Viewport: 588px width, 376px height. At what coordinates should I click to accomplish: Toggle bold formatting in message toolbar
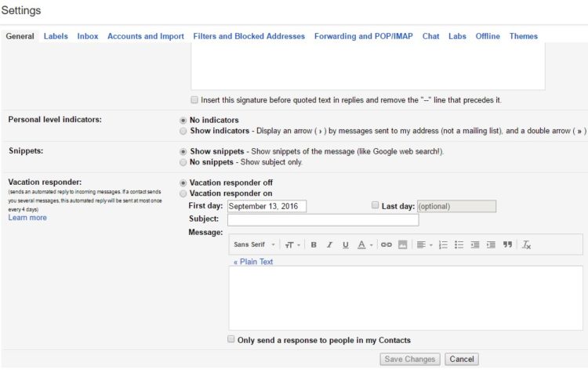tap(314, 245)
